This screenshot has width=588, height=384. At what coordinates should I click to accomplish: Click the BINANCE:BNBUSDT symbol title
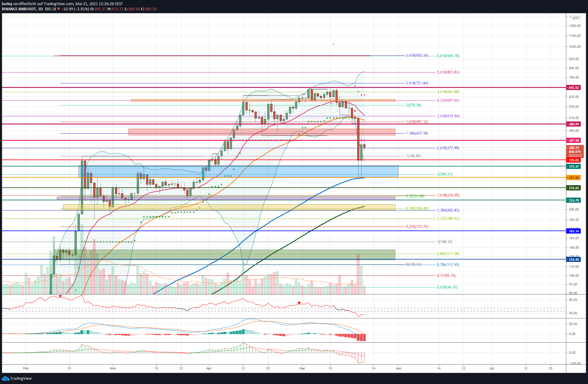(x=18, y=9)
